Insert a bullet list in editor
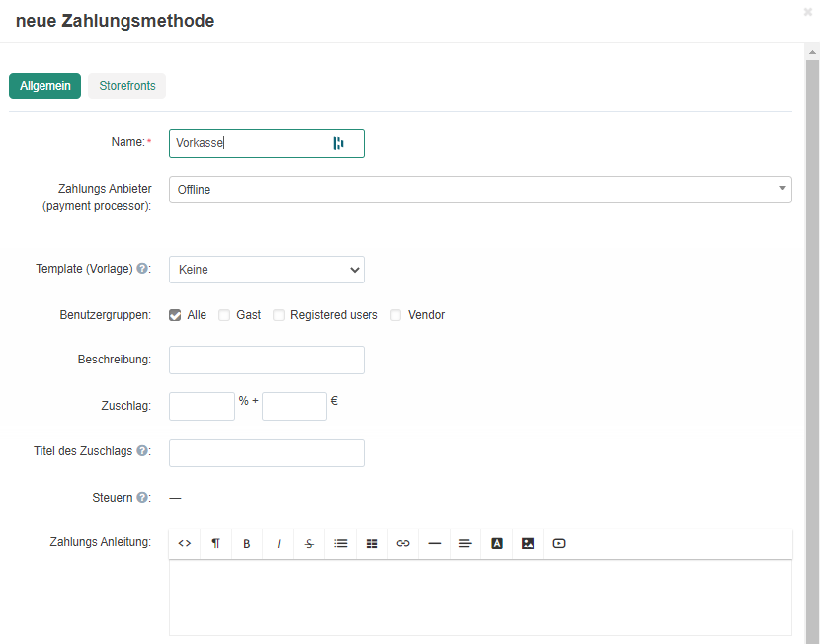 341,543
